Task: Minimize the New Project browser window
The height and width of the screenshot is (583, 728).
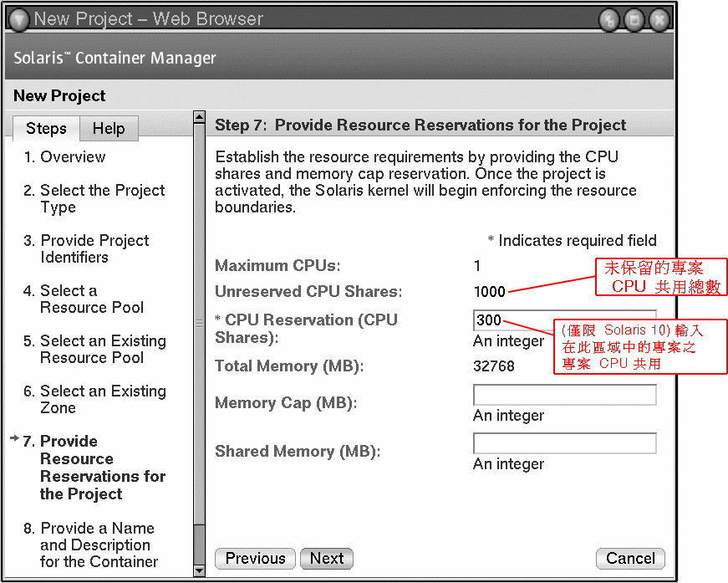Action: [x=608, y=20]
